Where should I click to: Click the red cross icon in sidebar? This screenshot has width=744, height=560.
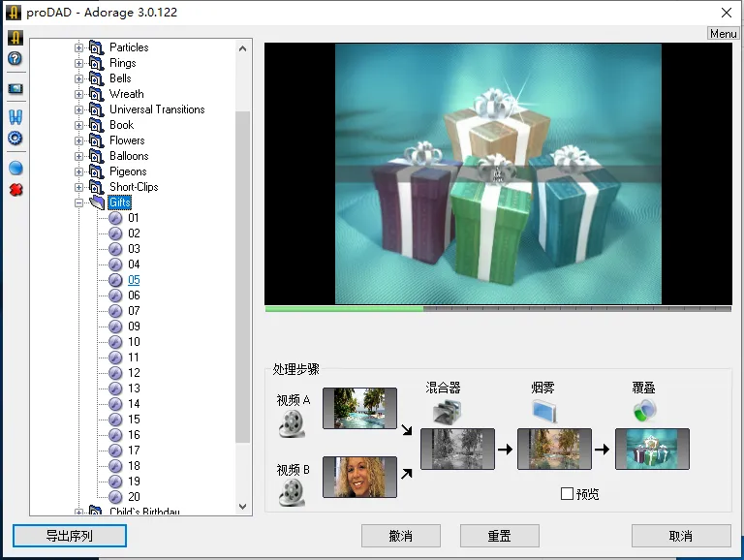(15, 190)
